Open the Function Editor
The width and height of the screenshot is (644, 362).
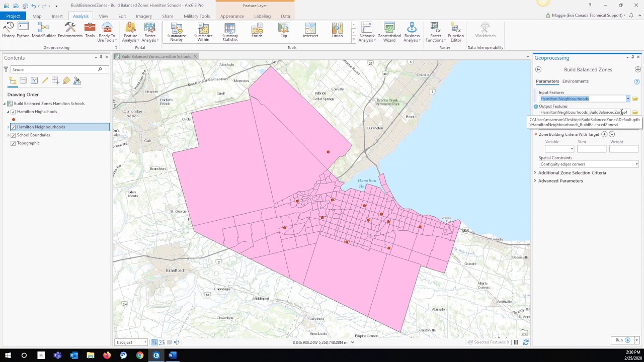(456, 33)
